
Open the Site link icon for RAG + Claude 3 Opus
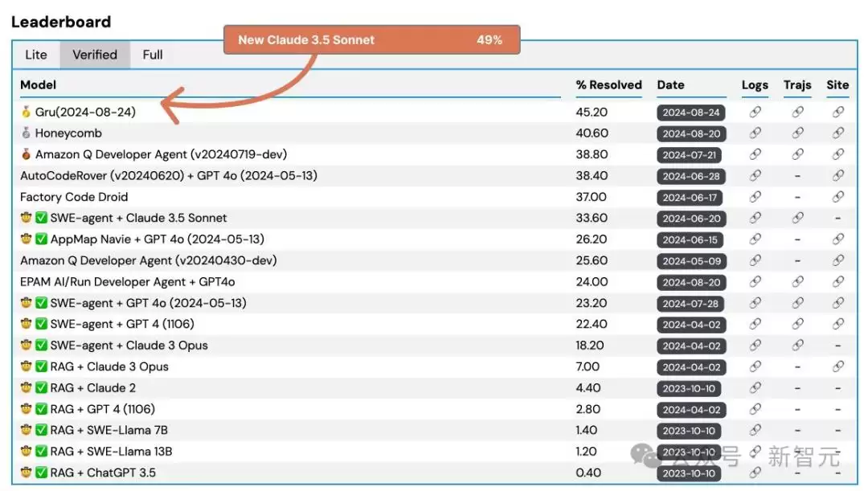[838, 366]
